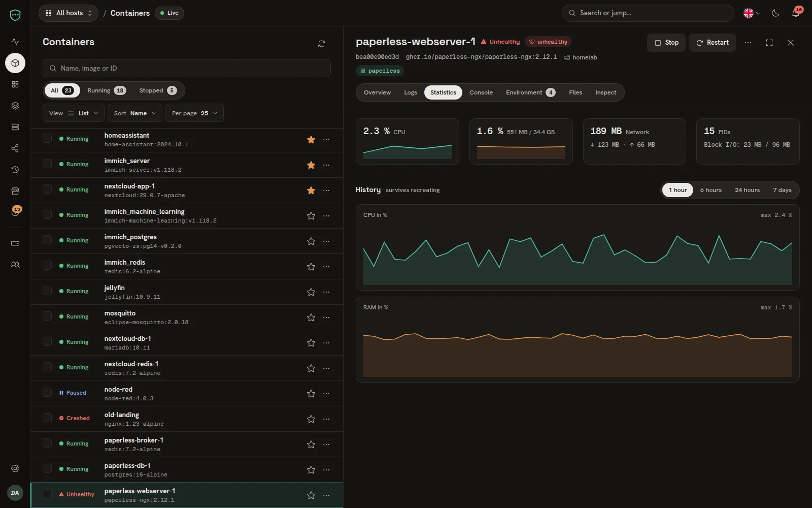The height and width of the screenshot is (508, 812).
Task: Select checkbox for nextcloud-db-1
Action: 47,341
